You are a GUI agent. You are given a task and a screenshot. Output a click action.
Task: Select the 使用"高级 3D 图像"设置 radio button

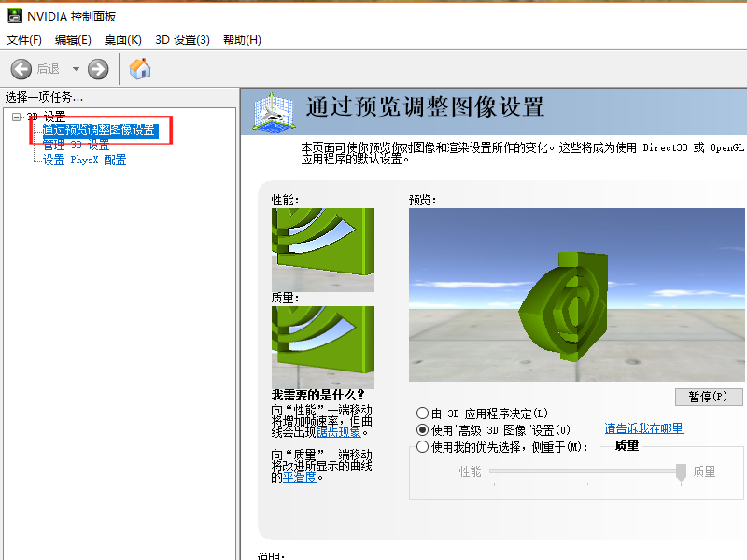422,429
